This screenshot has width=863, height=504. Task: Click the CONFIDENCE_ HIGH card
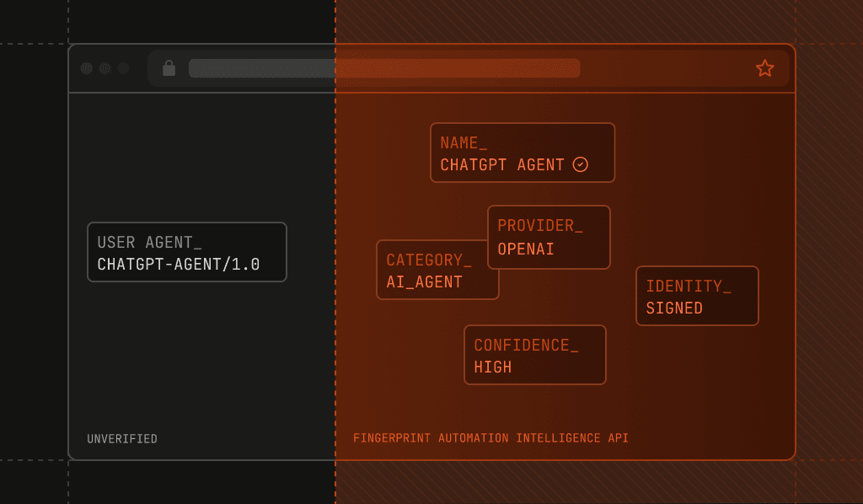[535, 355]
